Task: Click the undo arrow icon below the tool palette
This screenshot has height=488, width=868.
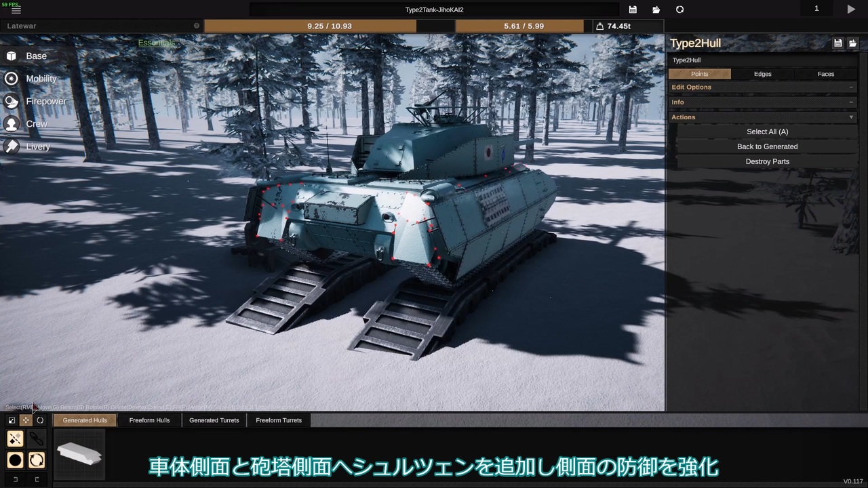Action: 15,479
